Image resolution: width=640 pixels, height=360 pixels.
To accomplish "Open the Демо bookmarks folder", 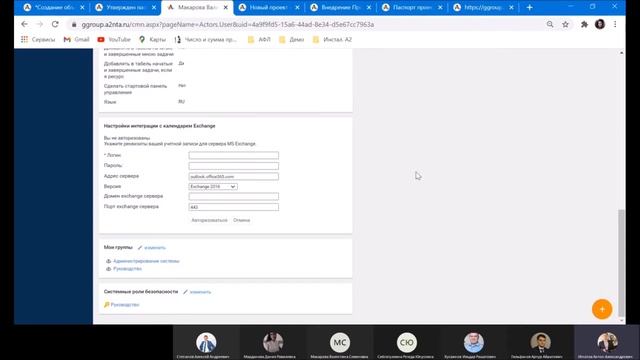I will point(291,40).
